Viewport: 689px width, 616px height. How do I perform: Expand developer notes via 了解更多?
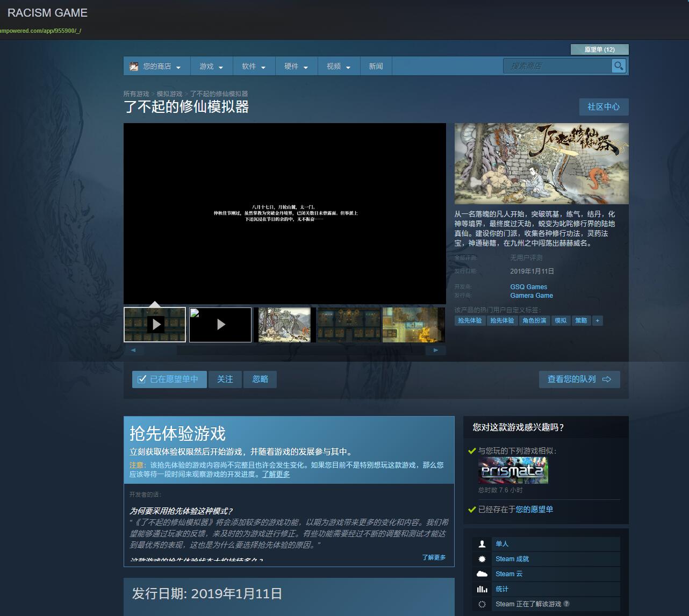coord(434,557)
